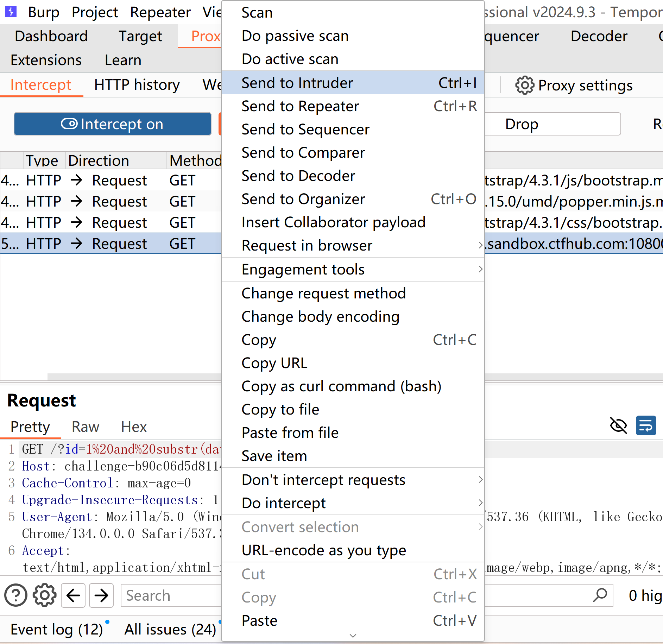Toggle line wrap icon in editor

(x=646, y=426)
